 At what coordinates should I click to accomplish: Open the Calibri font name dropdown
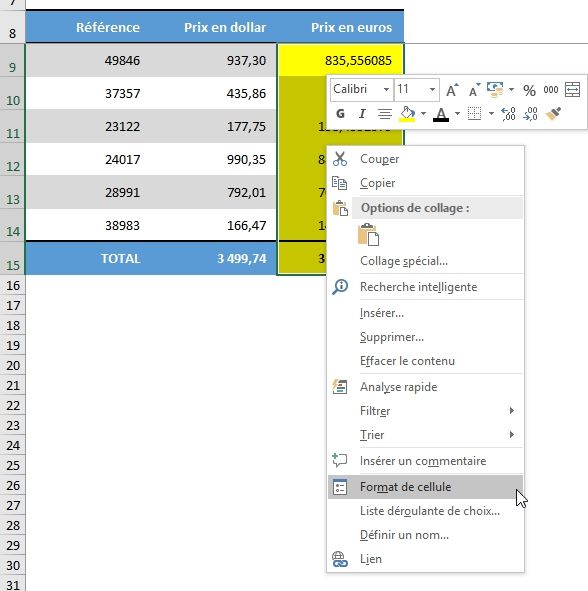(386, 90)
